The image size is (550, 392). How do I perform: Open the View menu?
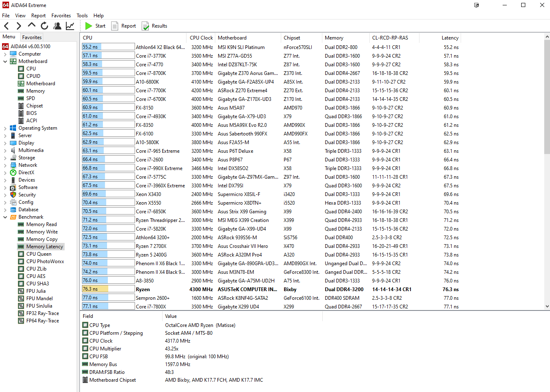click(x=20, y=16)
